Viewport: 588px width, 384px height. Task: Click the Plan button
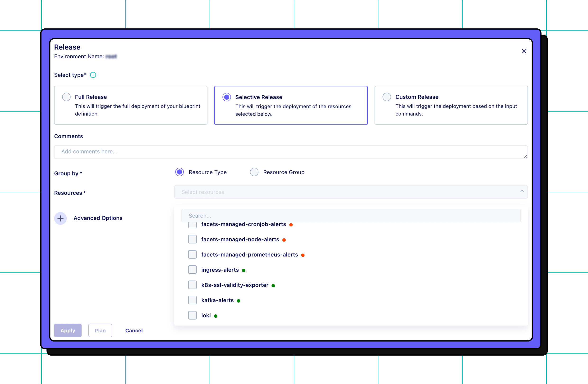tap(100, 331)
